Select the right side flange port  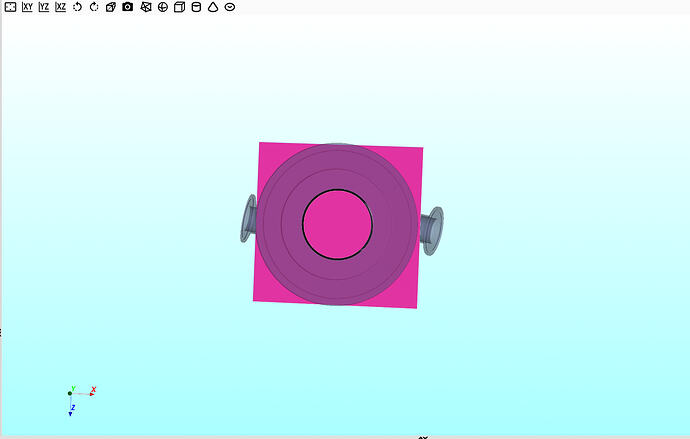pyautogui.click(x=433, y=228)
